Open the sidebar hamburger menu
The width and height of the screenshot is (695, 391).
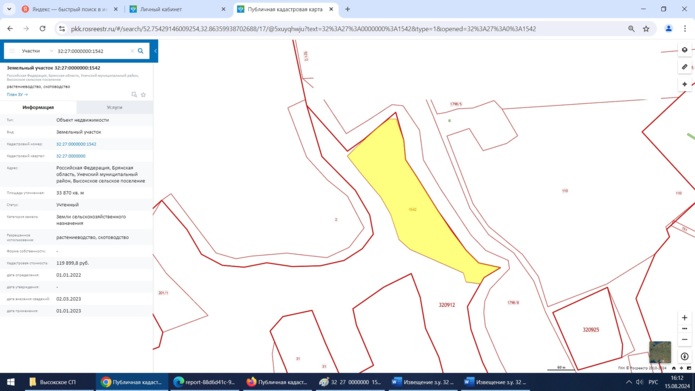tap(12, 51)
